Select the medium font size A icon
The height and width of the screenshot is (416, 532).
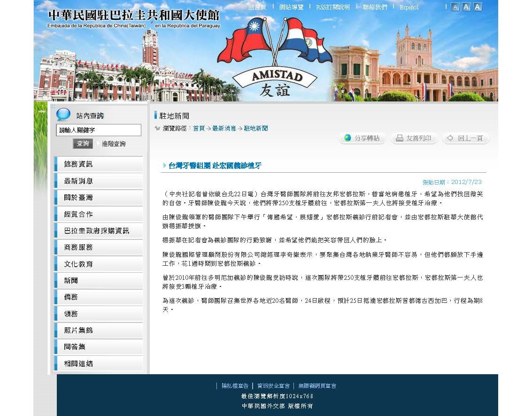pyautogui.click(x=466, y=7)
